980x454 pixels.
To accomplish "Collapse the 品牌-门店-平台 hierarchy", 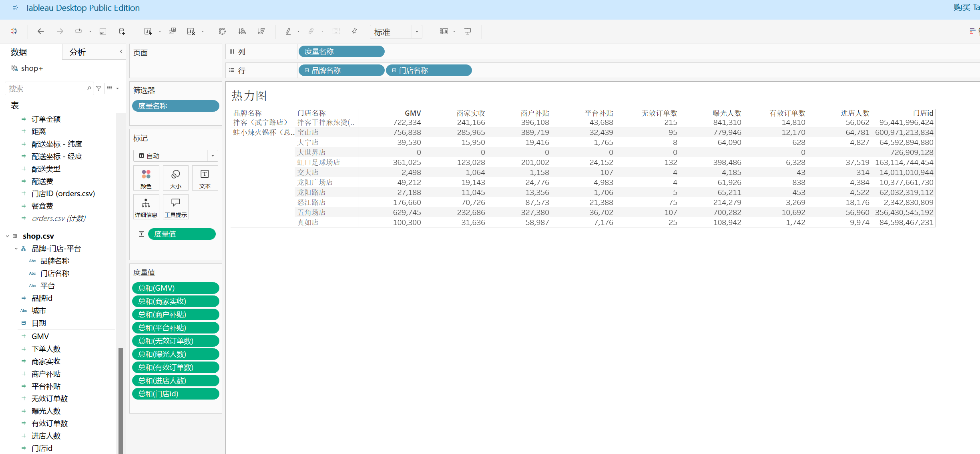I will (16, 249).
